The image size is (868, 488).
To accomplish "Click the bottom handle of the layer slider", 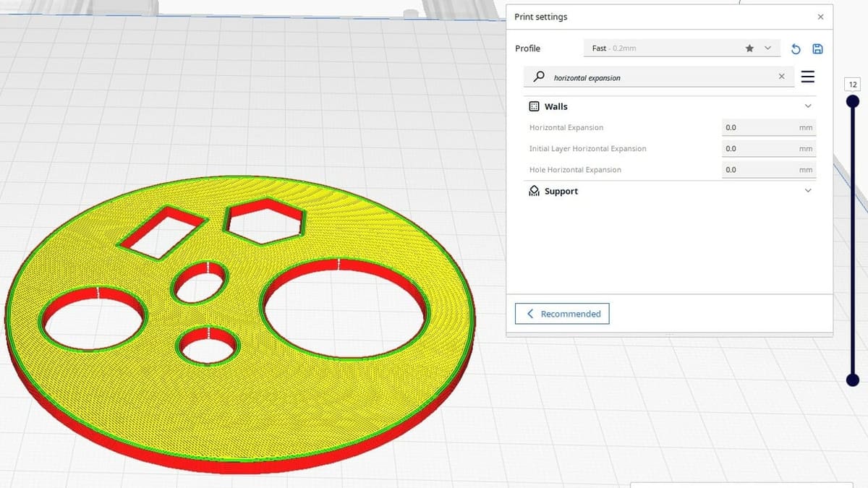I will coord(852,380).
